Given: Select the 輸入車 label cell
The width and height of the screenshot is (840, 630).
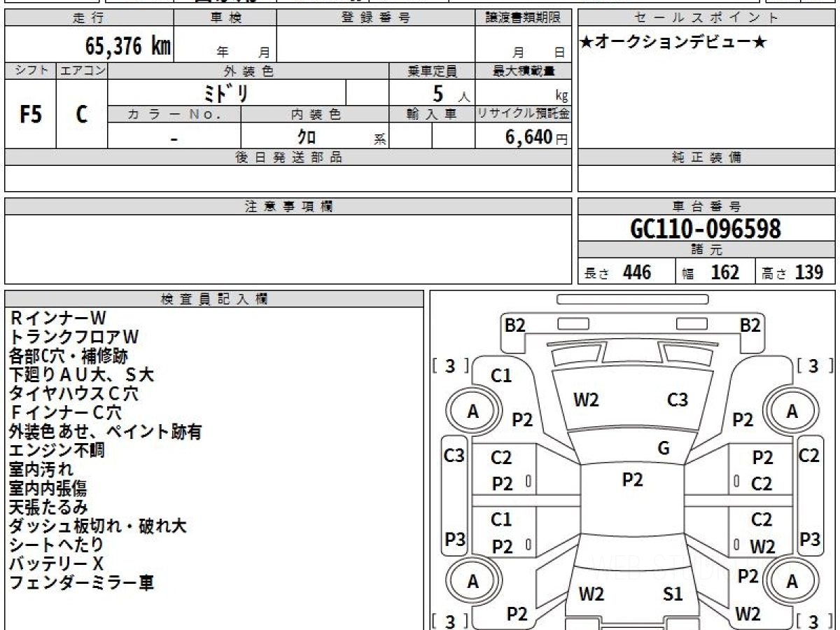Looking at the screenshot, I should coord(432,114).
